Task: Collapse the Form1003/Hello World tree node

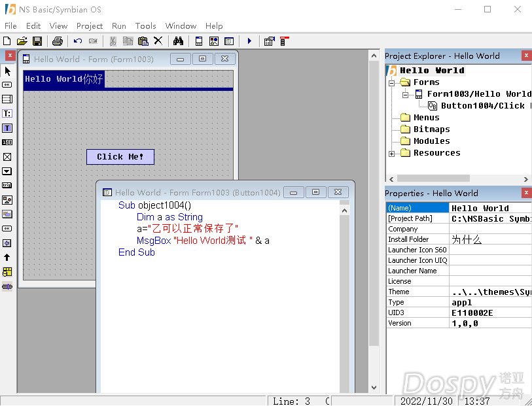Action: pos(406,94)
